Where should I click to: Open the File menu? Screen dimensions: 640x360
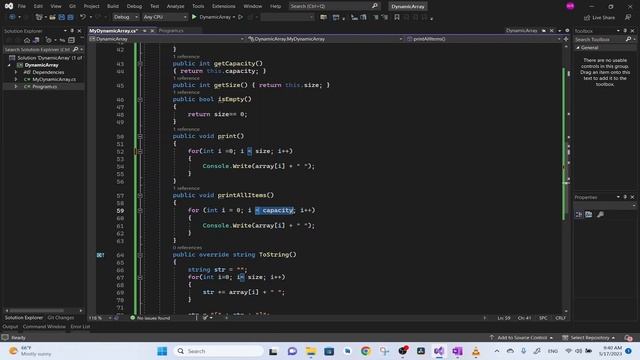pos(22,6)
